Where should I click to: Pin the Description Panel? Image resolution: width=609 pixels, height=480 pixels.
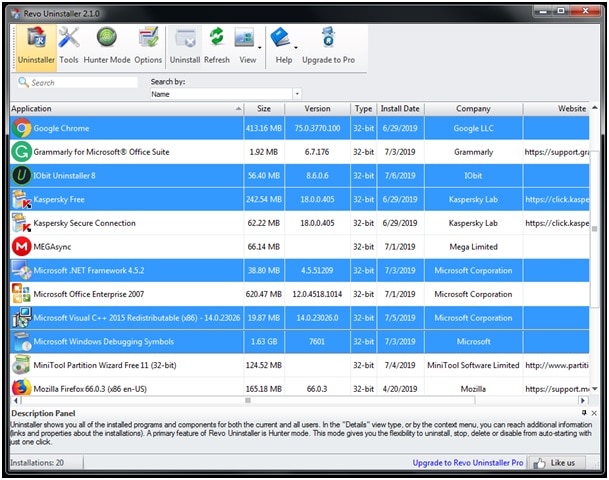(x=584, y=413)
